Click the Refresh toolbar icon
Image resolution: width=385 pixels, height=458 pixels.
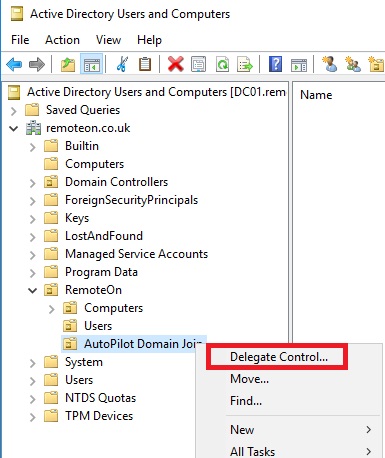pyautogui.click(x=222, y=64)
